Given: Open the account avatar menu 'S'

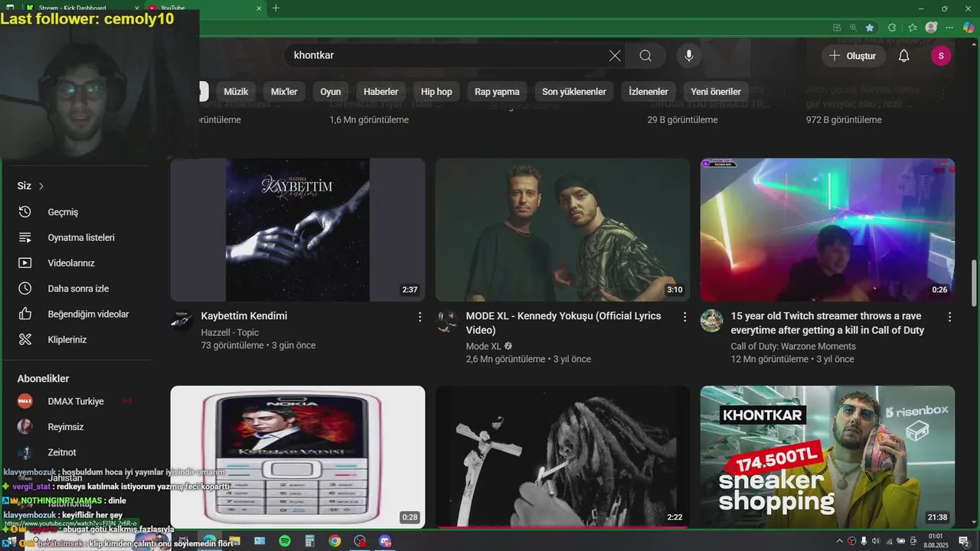Looking at the screenshot, I should pyautogui.click(x=941, y=56).
